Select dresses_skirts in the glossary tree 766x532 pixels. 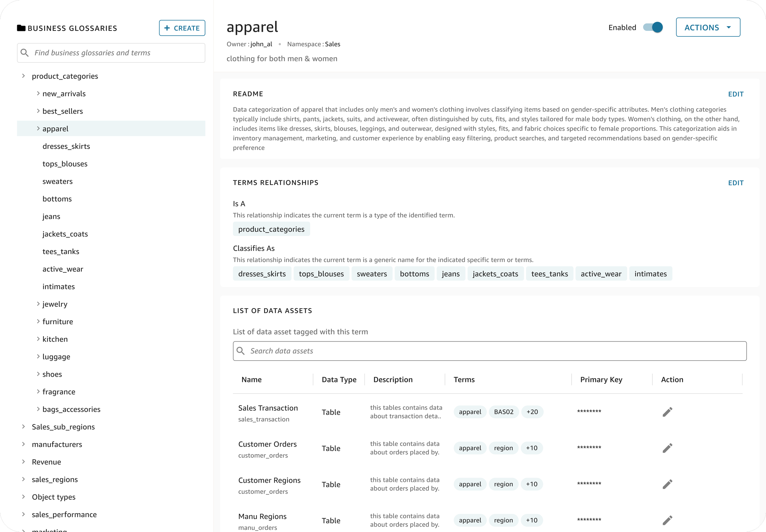[66, 146]
